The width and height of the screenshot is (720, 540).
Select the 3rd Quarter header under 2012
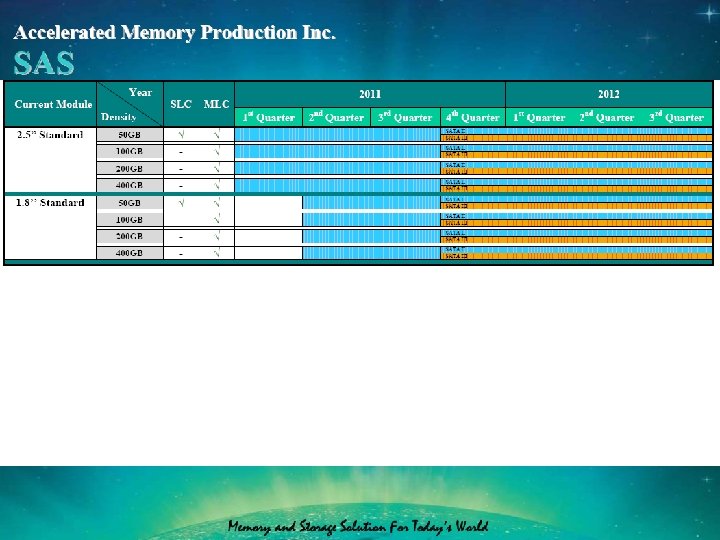[676, 118]
